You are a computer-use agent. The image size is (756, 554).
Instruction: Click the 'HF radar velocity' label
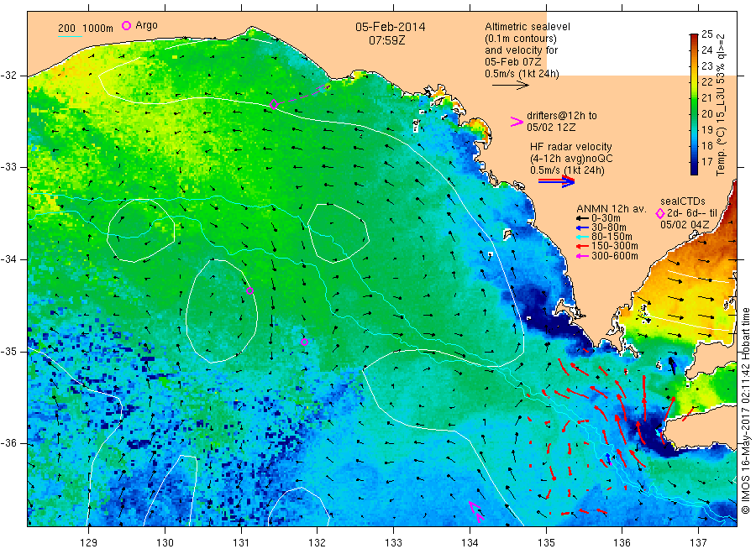click(571, 146)
